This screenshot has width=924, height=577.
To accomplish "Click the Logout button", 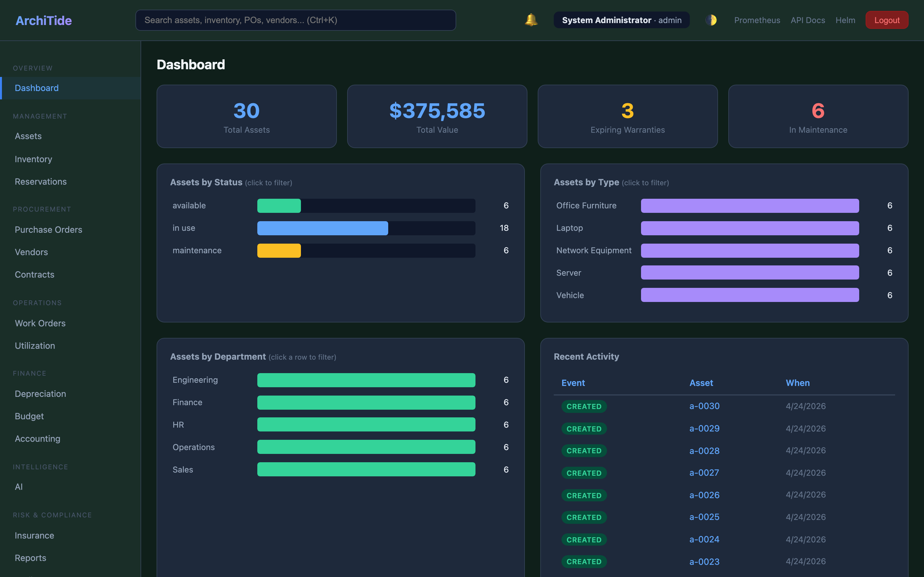I will (886, 20).
